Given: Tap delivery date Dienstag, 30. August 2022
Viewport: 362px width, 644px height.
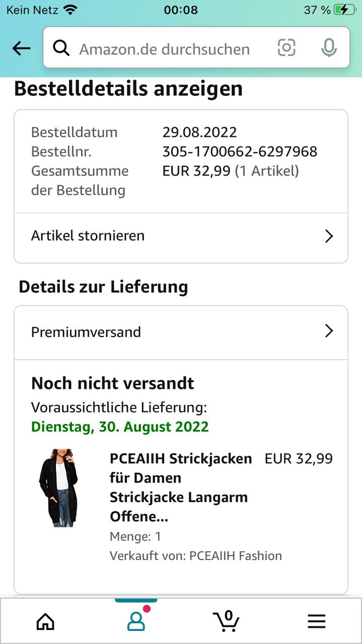Looking at the screenshot, I should (120, 427).
